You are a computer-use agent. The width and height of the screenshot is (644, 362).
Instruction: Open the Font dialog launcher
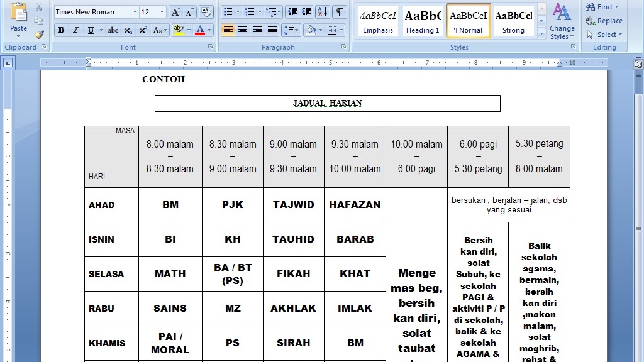(210, 47)
